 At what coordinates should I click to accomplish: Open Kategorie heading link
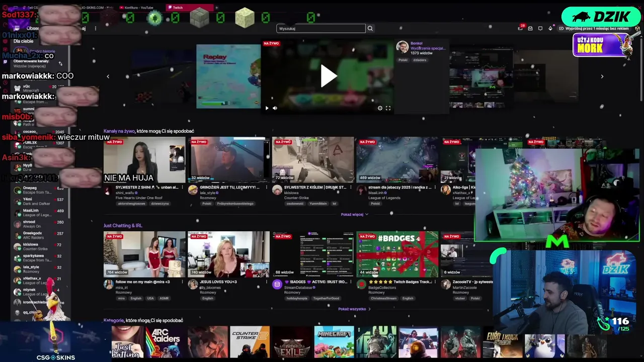click(114, 320)
